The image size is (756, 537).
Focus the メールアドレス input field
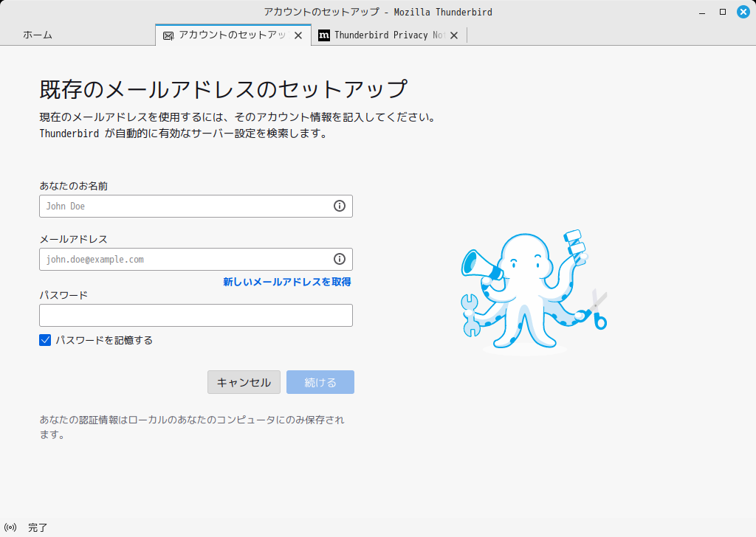coord(196,259)
